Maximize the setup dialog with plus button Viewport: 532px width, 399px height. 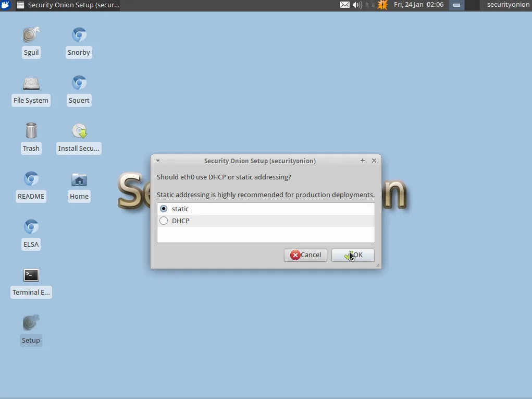pyautogui.click(x=362, y=161)
